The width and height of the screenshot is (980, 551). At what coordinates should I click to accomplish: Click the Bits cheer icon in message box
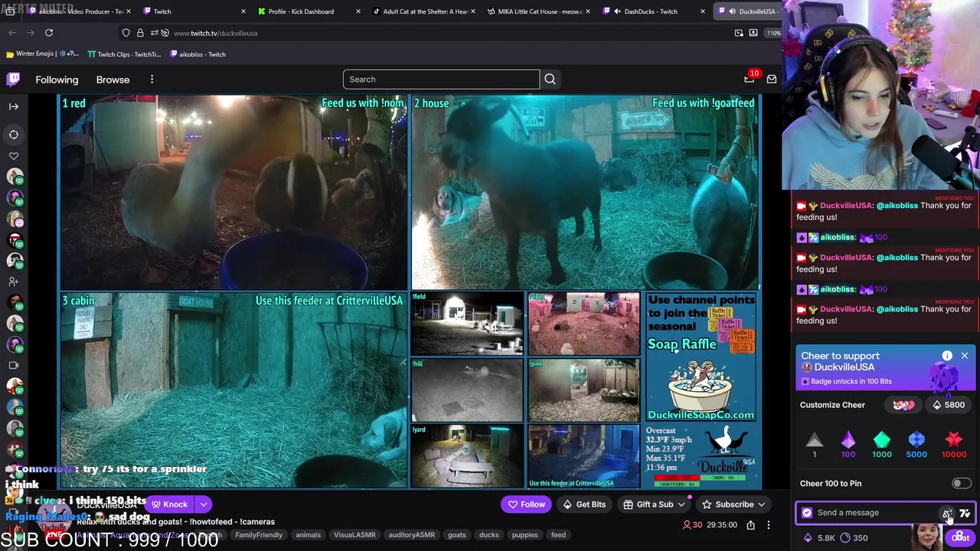tap(947, 514)
